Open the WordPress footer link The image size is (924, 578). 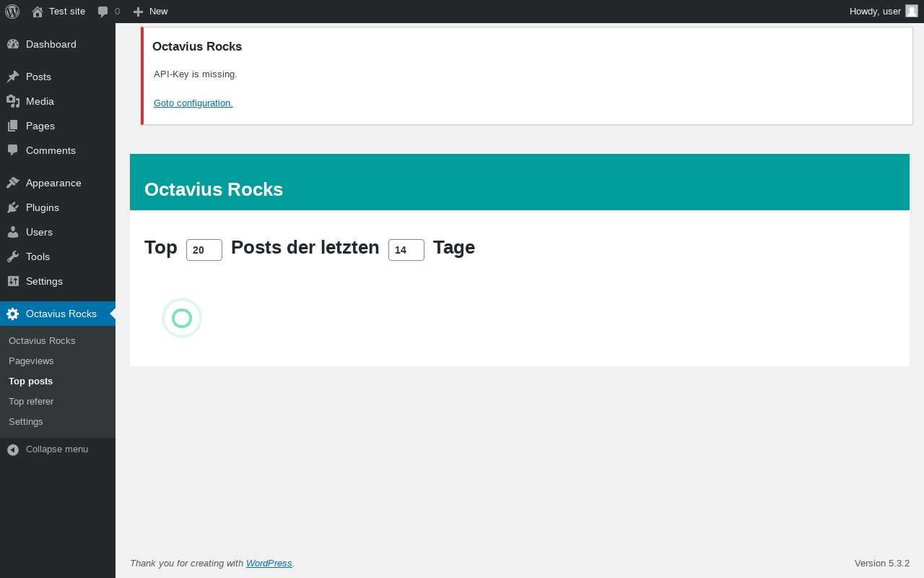[269, 563]
